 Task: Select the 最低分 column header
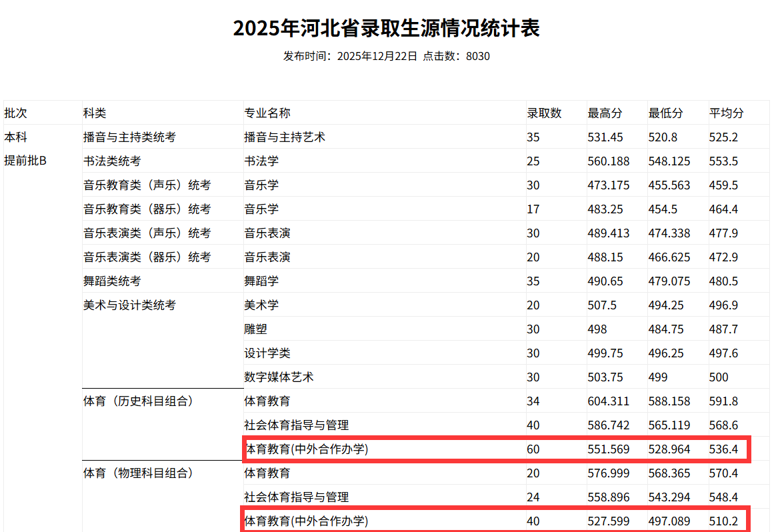click(x=665, y=113)
